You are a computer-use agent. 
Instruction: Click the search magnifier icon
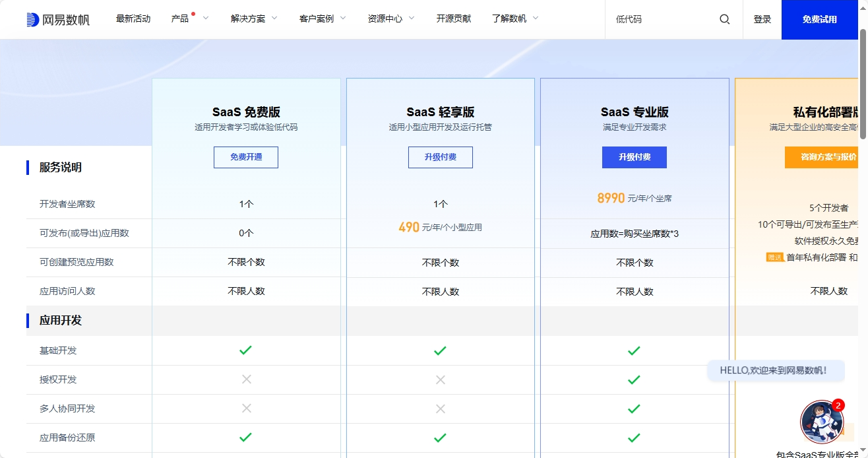click(x=724, y=19)
